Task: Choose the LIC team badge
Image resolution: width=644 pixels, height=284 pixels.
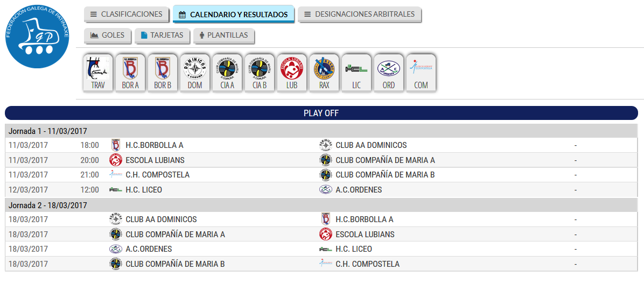Action: [356, 73]
